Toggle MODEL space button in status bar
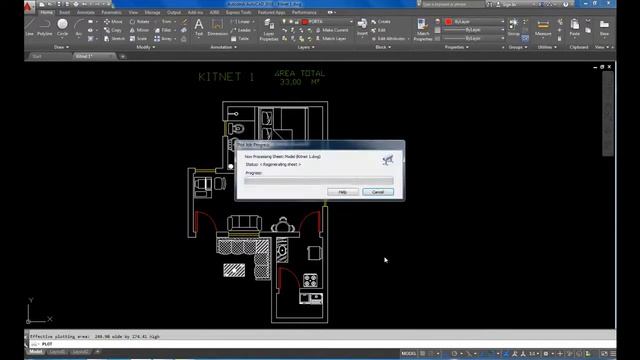This screenshot has width=640, height=360. point(409,353)
